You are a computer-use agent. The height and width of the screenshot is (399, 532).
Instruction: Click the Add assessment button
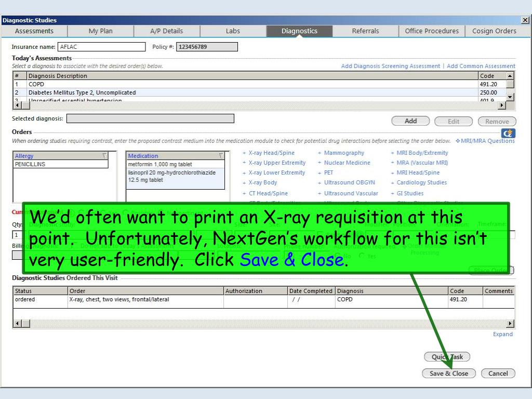click(410, 121)
